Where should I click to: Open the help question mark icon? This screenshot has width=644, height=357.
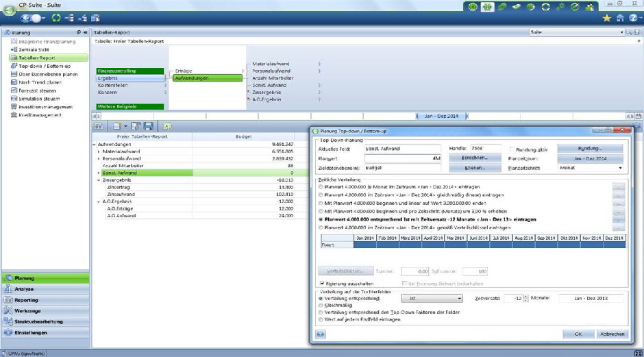633,18
